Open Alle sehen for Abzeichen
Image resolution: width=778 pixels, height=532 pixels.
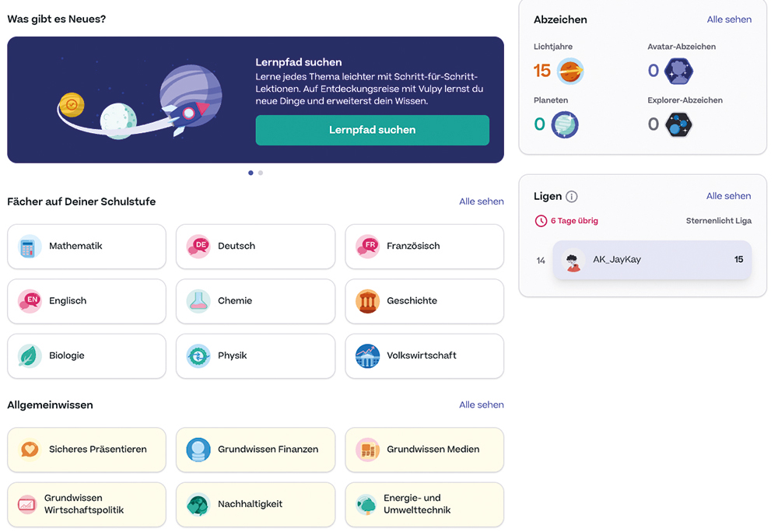coord(729,19)
